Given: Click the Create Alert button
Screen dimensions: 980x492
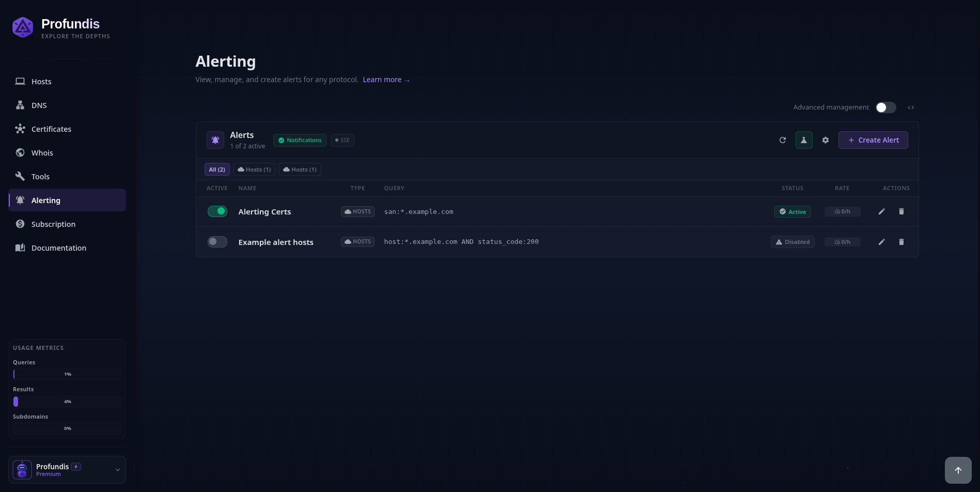Looking at the screenshot, I should [873, 140].
